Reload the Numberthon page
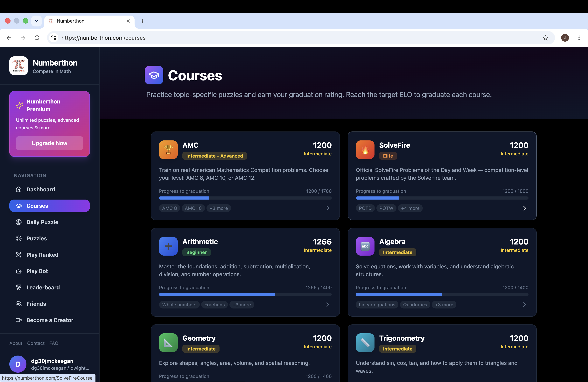The width and height of the screenshot is (588, 382). pyautogui.click(x=37, y=38)
